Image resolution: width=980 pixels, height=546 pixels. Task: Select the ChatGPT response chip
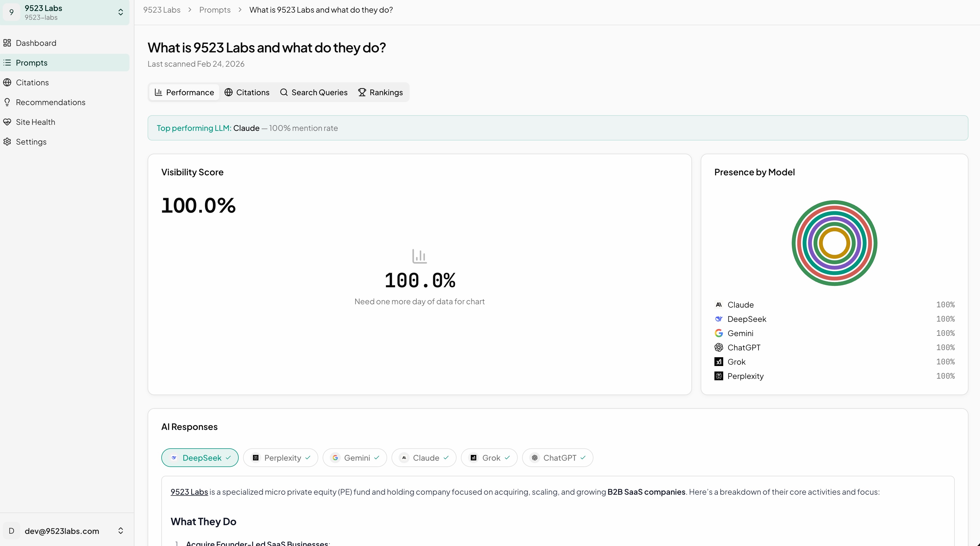coord(557,458)
